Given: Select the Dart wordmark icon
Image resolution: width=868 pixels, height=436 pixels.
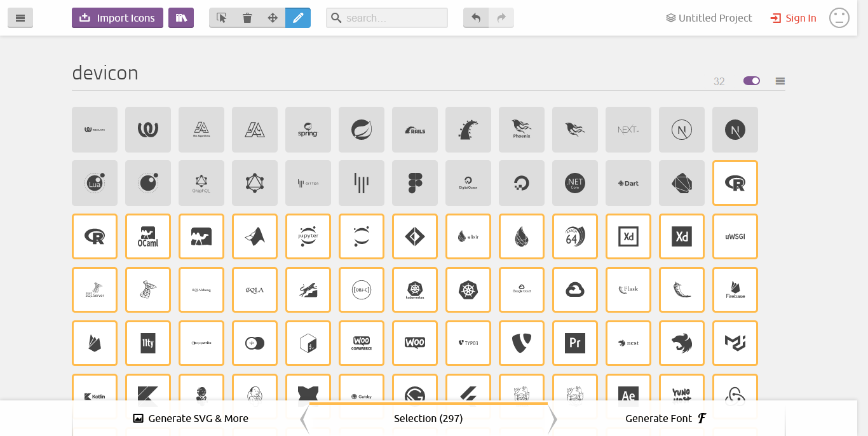Looking at the screenshot, I should point(628,183).
